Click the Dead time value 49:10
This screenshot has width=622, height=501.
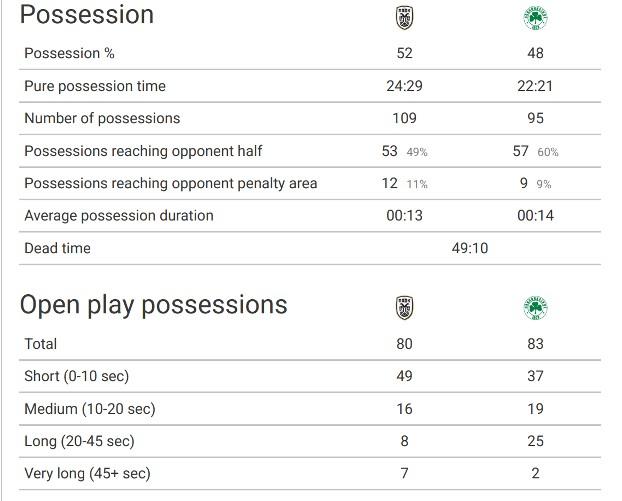[x=470, y=248]
